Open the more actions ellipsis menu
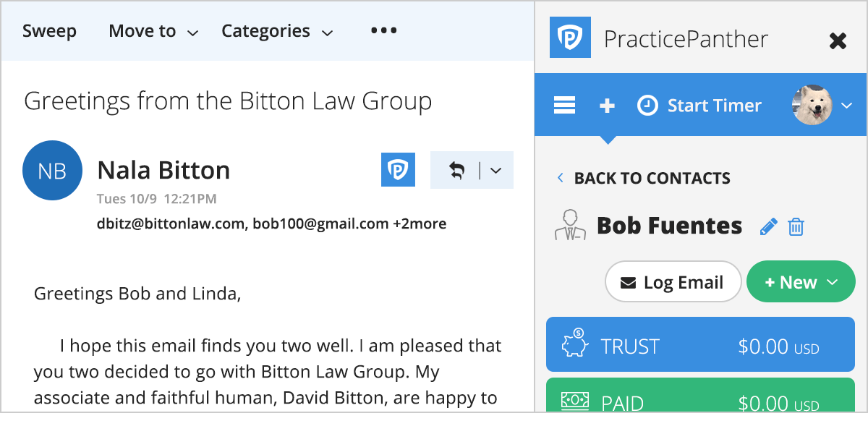 click(383, 30)
